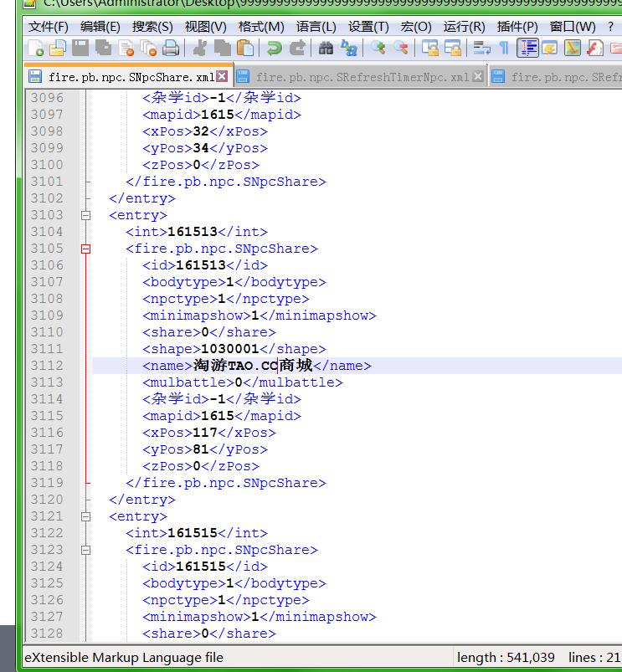Click the closing </entry> tag on line 3120

point(142,500)
